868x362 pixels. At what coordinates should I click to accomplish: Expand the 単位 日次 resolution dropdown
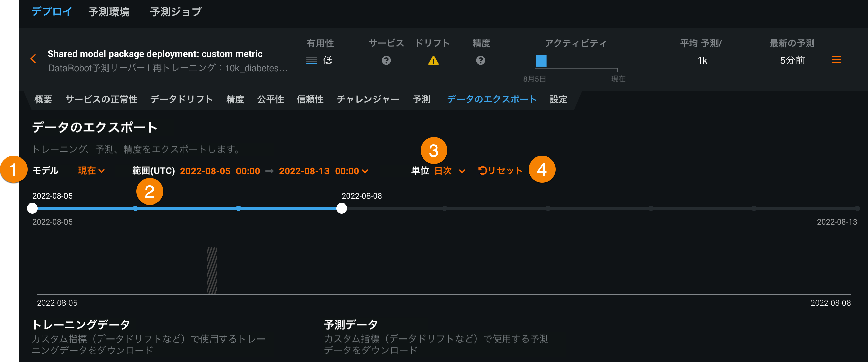pyautogui.click(x=449, y=171)
